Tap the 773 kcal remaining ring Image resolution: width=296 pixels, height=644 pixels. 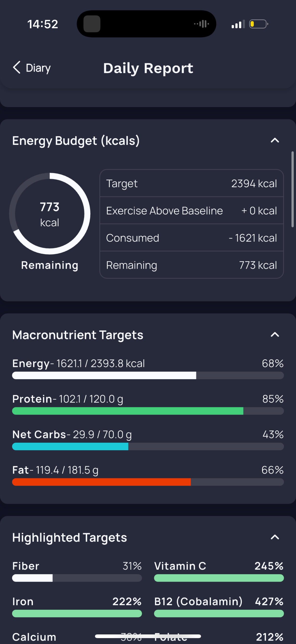50,213
